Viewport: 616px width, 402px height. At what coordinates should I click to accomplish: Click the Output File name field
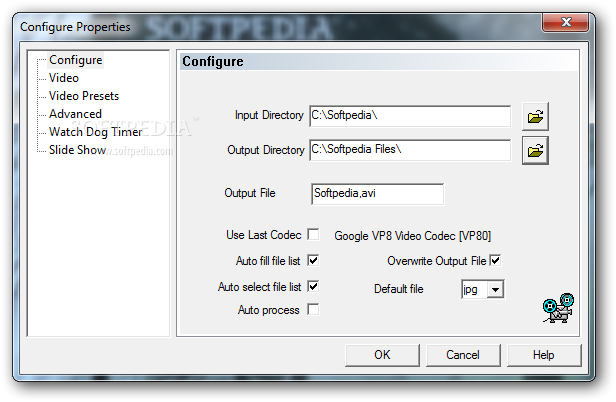pos(378,194)
